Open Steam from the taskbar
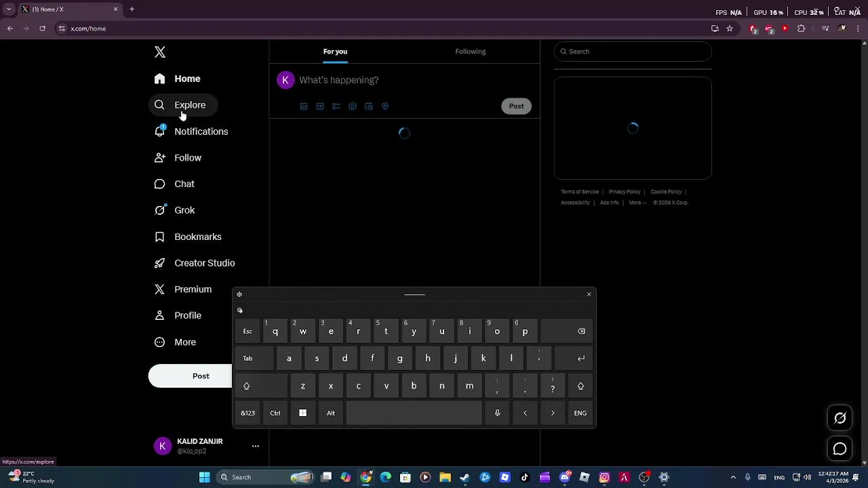This screenshot has height=488, width=868. pyautogui.click(x=465, y=477)
